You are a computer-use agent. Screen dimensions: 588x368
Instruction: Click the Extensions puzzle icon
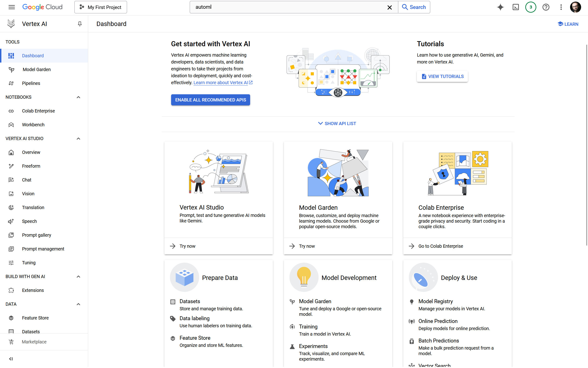point(11,290)
